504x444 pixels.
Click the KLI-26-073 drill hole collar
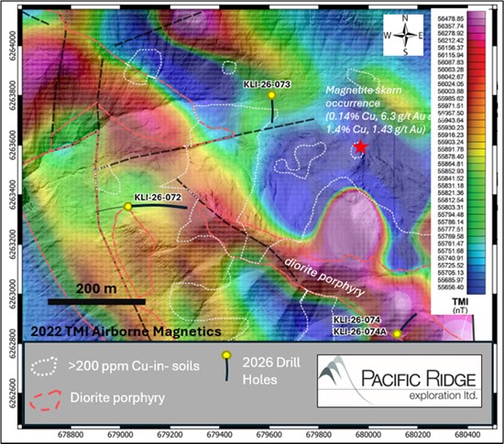[271, 95]
